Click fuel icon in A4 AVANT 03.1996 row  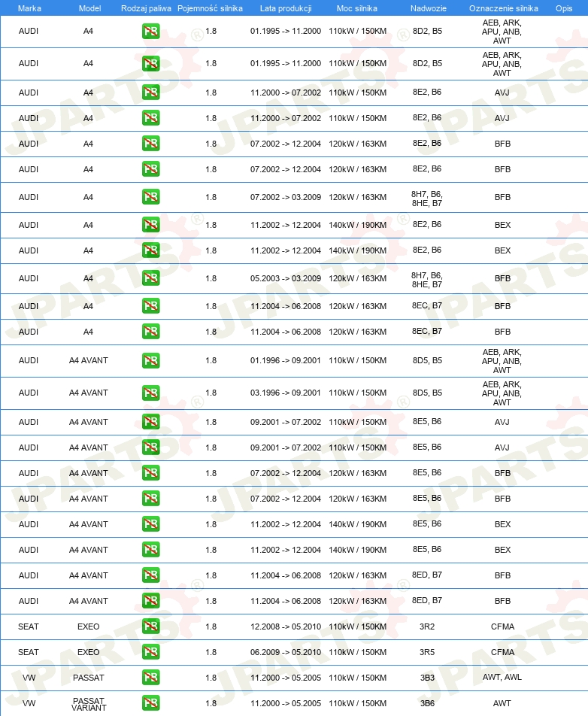150,393
